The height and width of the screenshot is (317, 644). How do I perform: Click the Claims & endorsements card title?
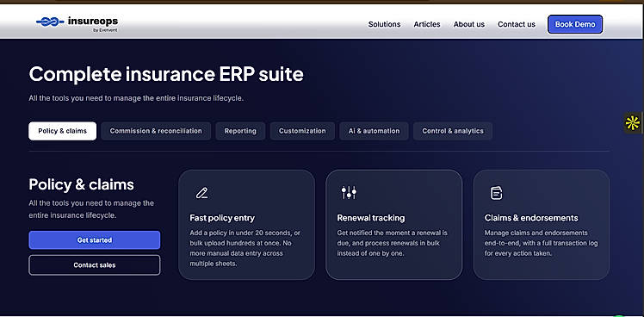[x=531, y=218]
